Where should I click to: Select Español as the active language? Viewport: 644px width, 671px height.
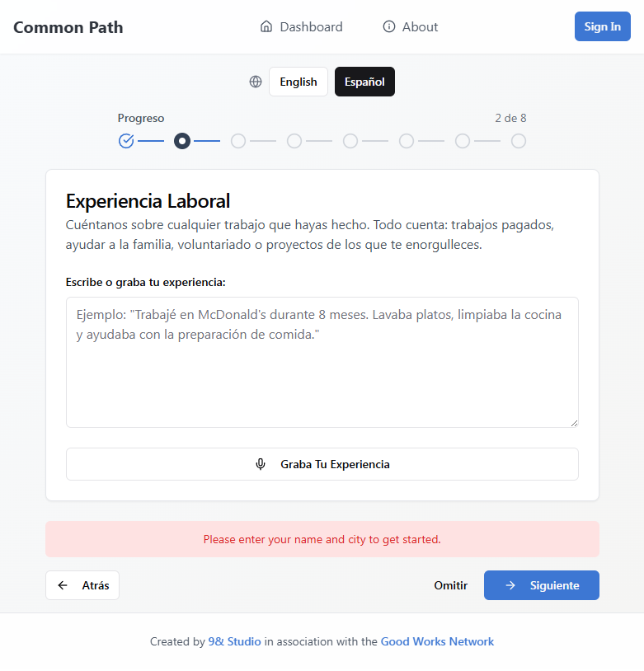tap(364, 81)
